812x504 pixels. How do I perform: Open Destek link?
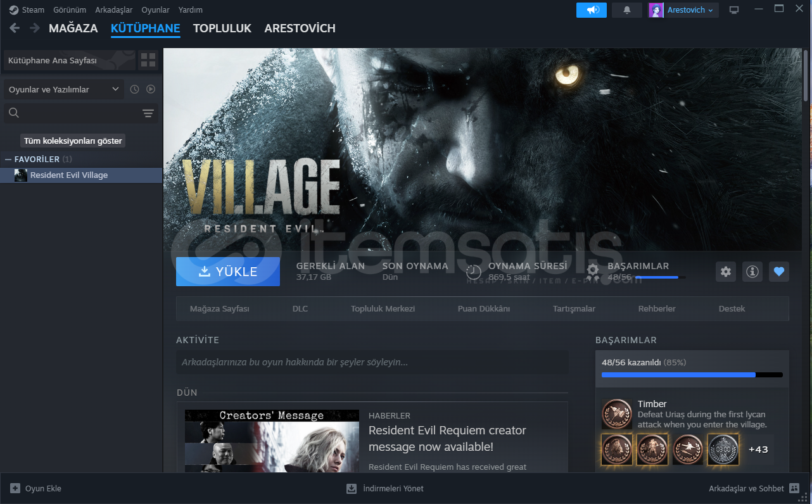pos(732,309)
